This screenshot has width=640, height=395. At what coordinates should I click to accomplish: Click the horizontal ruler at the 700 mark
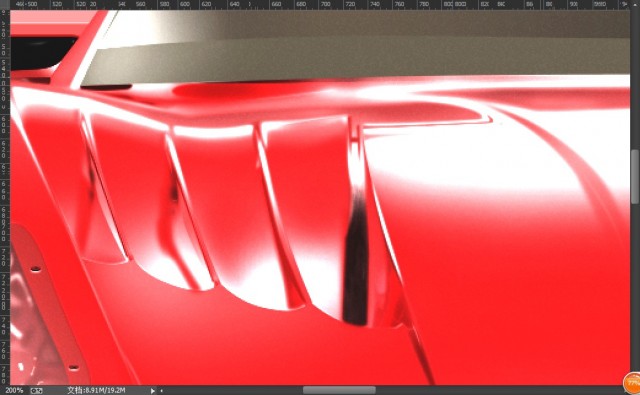pos(325,4)
